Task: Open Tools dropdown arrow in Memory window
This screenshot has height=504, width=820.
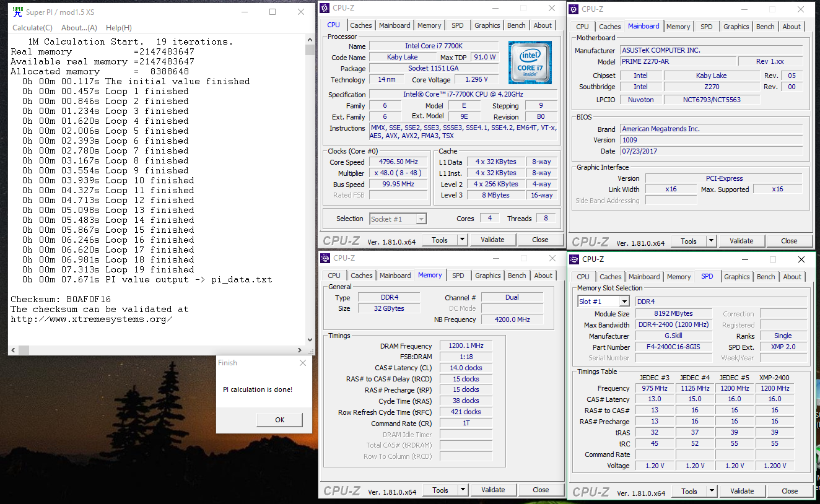Action: click(463, 490)
